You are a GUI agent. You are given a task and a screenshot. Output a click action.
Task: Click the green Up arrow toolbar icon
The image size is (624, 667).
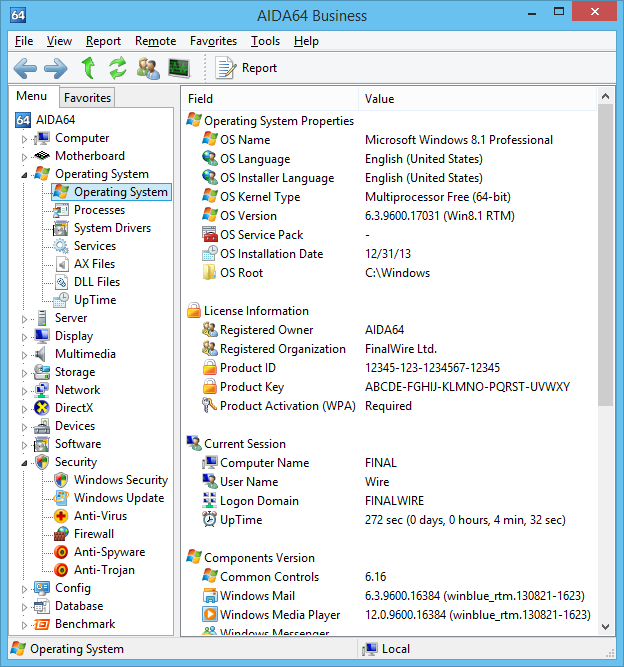pos(88,68)
